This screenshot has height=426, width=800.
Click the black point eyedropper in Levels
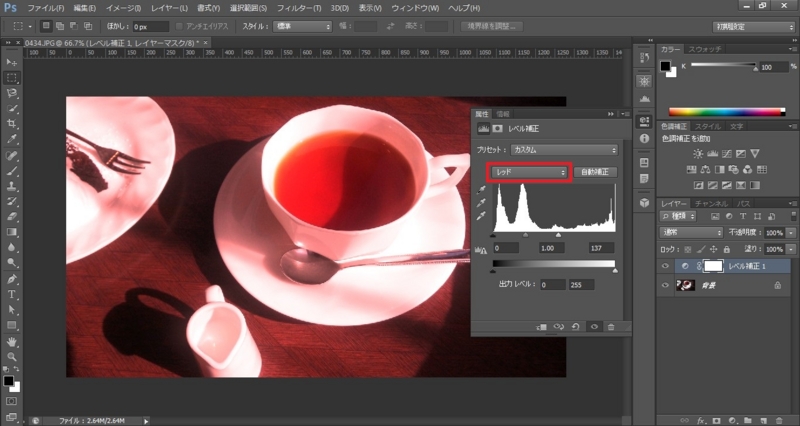481,190
